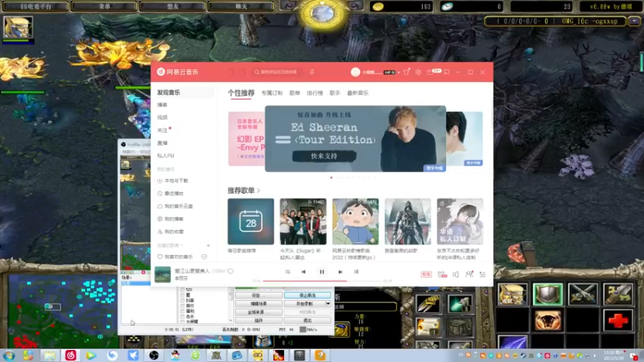This screenshot has width=644, height=362.
Task: Click the lion-head ability icon in game
Action: (x=547, y=320)
